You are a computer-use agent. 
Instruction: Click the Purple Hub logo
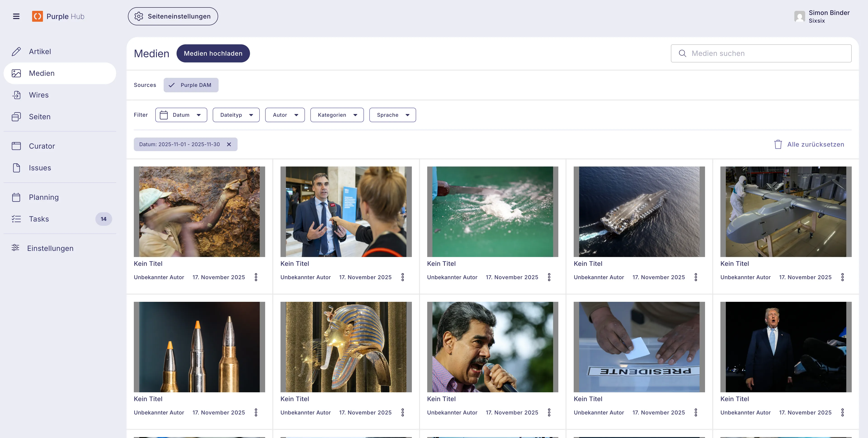point(58,16)
